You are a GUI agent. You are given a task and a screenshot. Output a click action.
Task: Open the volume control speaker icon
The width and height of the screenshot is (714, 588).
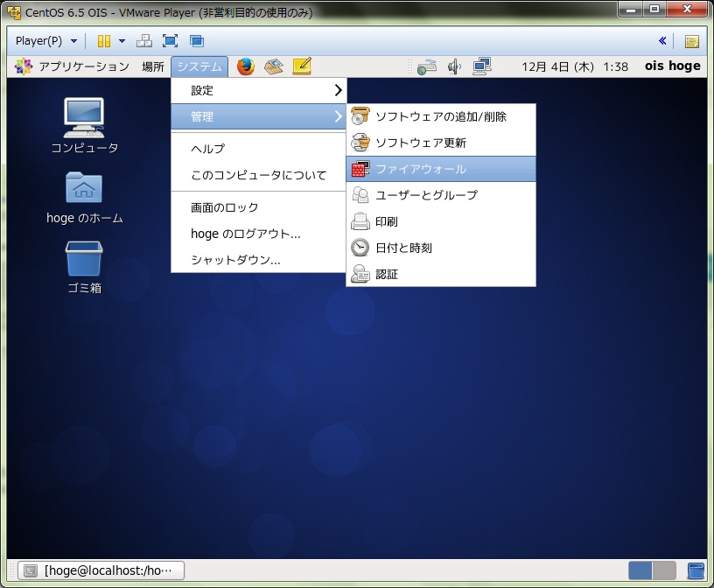coord(454,67)
